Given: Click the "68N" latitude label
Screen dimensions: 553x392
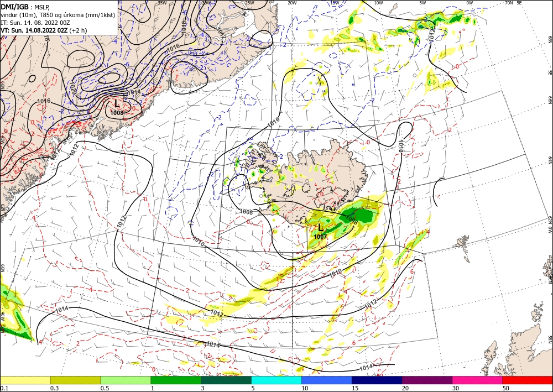Looking at the screenshot, I should [x=550, y=39].
